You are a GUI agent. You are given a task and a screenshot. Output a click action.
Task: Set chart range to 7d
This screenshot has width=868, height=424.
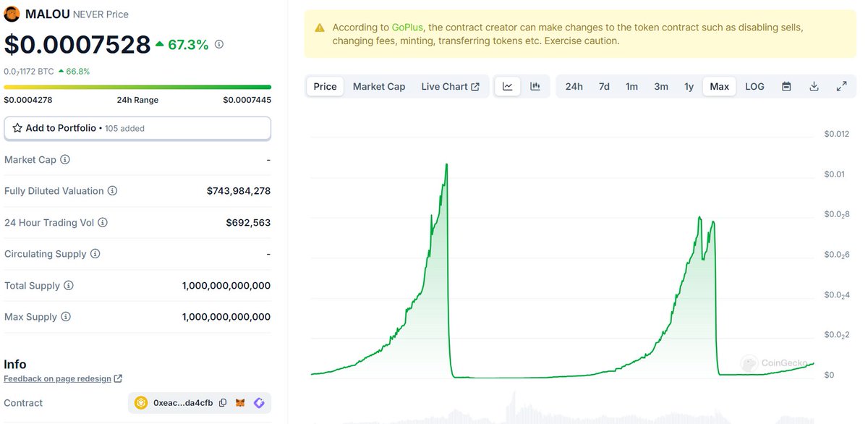pyautogui.click(x=604, y=86)
